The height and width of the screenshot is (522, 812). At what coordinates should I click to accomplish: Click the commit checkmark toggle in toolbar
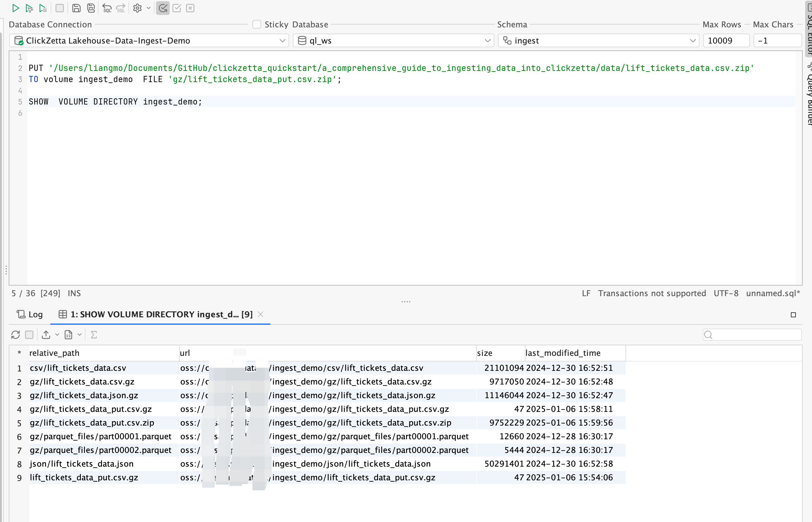pyautogui.click(x=177, y=8)
